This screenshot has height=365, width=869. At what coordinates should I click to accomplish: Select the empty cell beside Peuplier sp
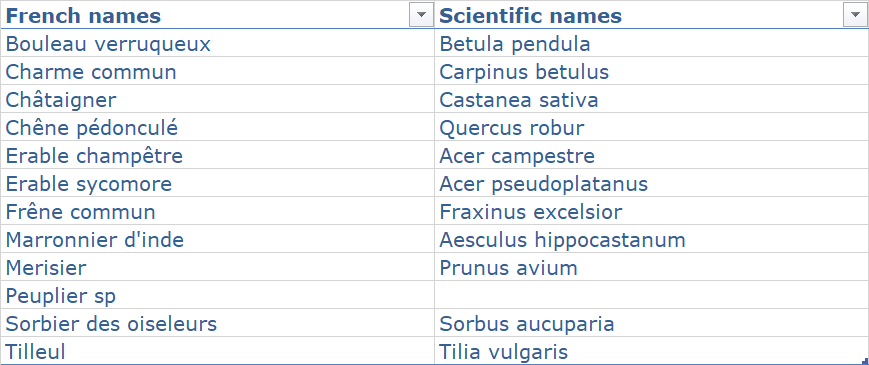pos(652,295)
